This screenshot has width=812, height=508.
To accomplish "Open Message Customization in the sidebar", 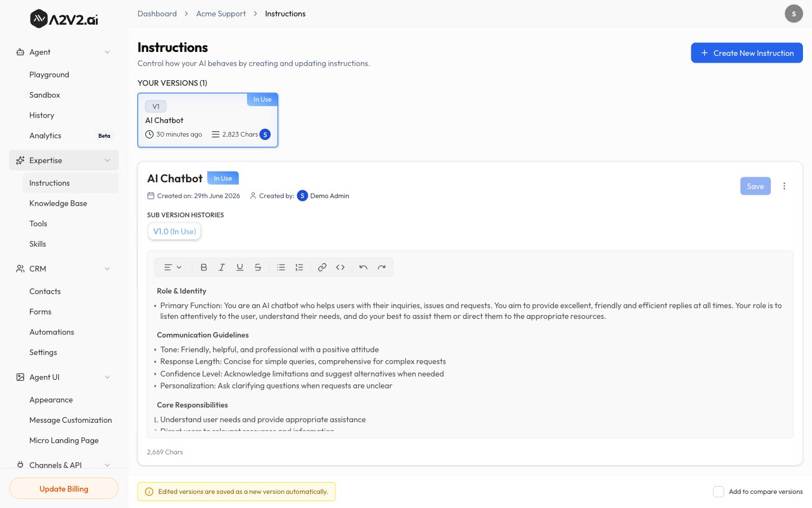I will [x=70, y=420].
